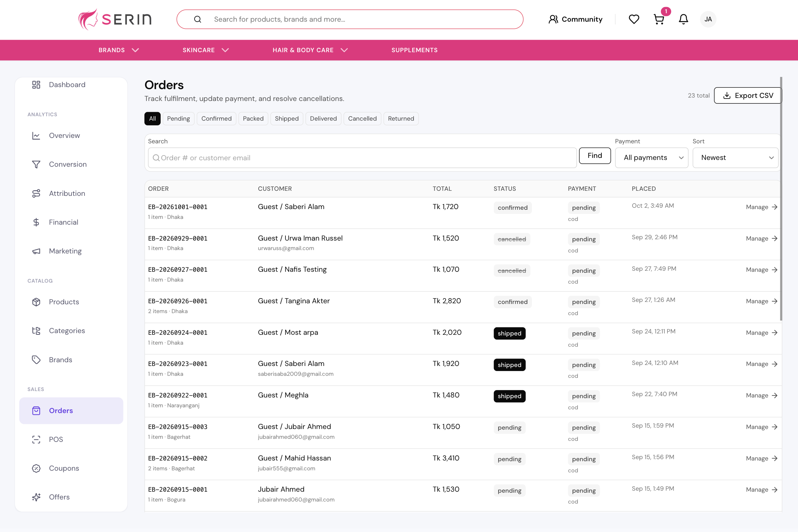The image size is (798, 532).
Task: Click arrow beside Manage for EB-20261001-0001
Action: 775,207
